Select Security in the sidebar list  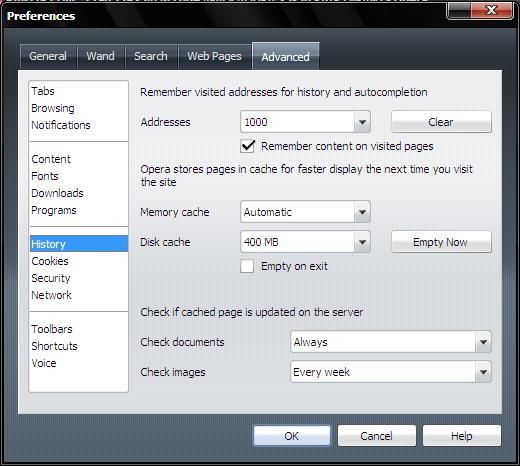coord(79,278)
